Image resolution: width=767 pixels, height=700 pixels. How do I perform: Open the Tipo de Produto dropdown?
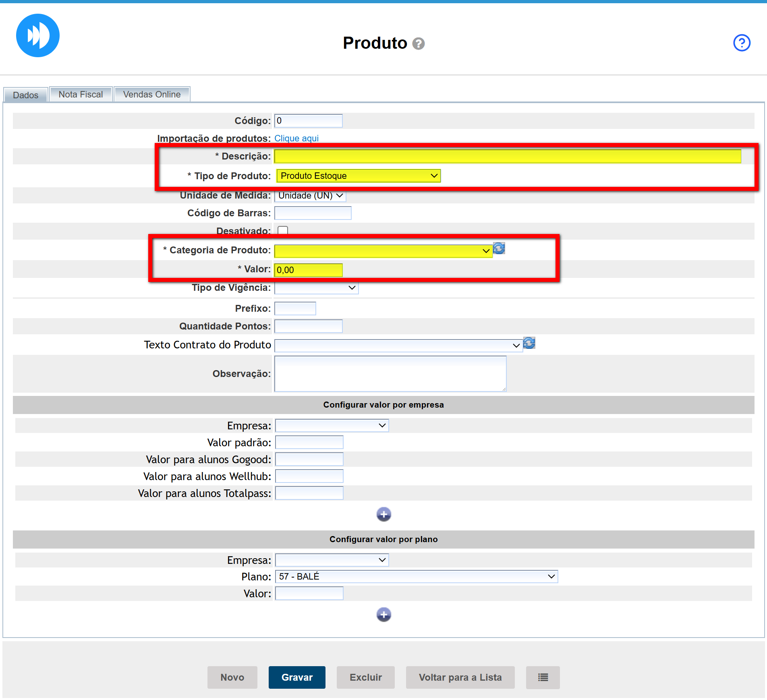tap(359, 176)
